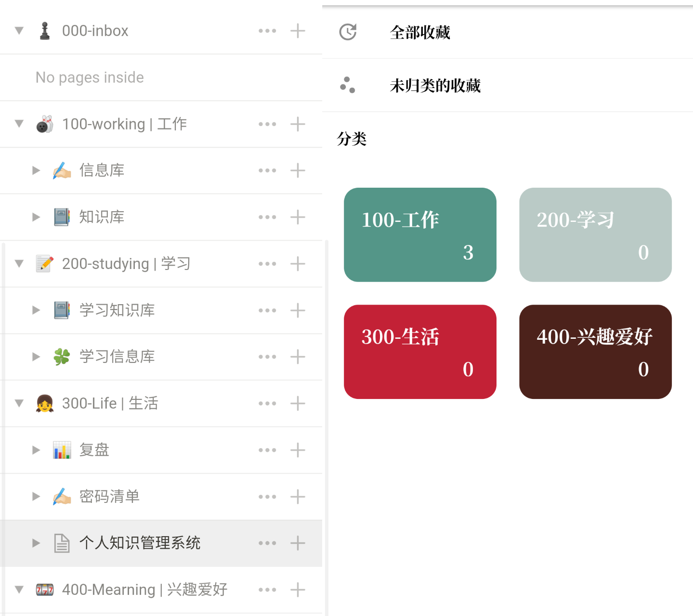Add a subpage under 知识库

point(298,217)
